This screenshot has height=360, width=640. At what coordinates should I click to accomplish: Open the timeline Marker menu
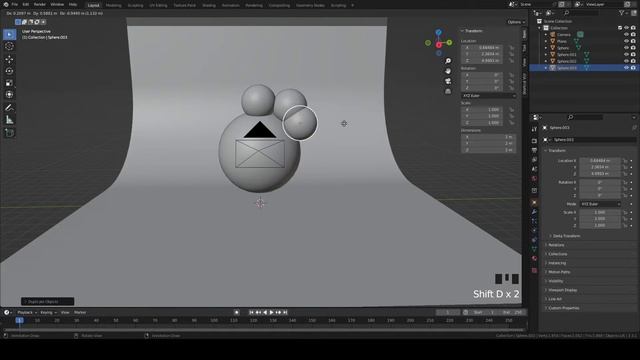tap(80, 312)
